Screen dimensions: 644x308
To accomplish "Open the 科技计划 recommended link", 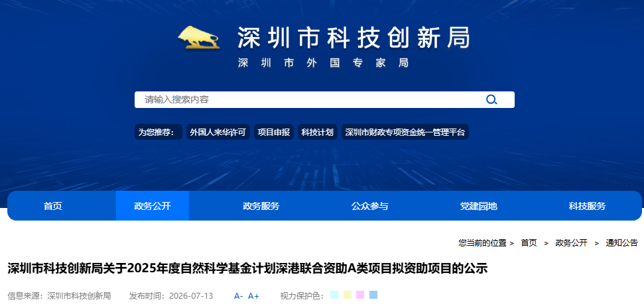I will point(318,132).
